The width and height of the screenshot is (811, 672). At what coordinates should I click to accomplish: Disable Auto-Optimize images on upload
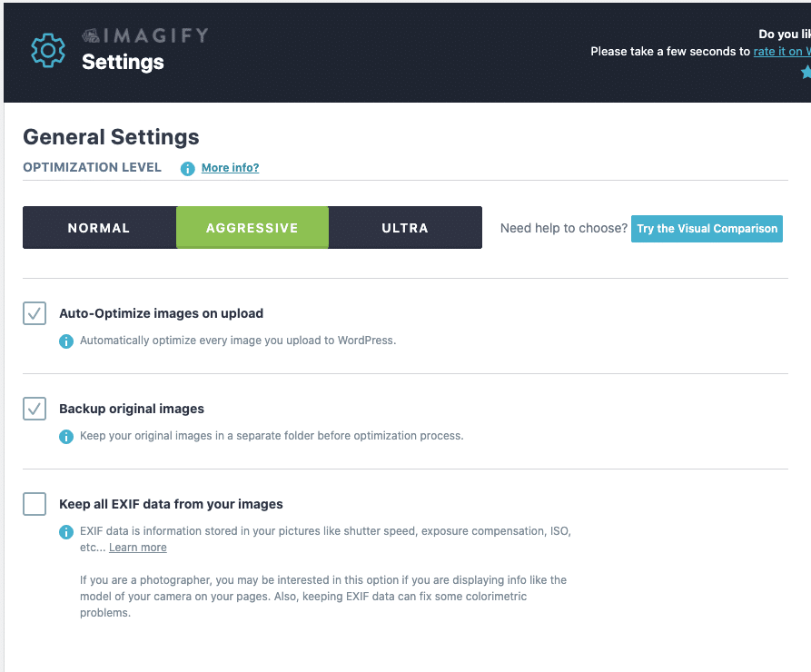34,312
